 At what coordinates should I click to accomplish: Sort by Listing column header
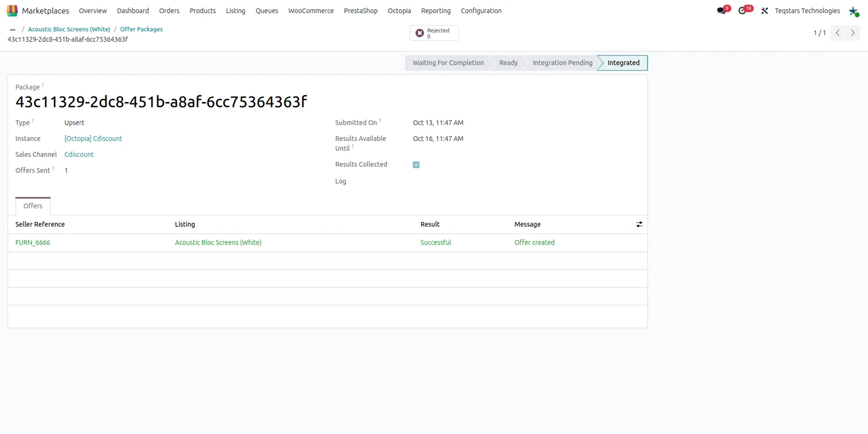[x=185, y=224]
